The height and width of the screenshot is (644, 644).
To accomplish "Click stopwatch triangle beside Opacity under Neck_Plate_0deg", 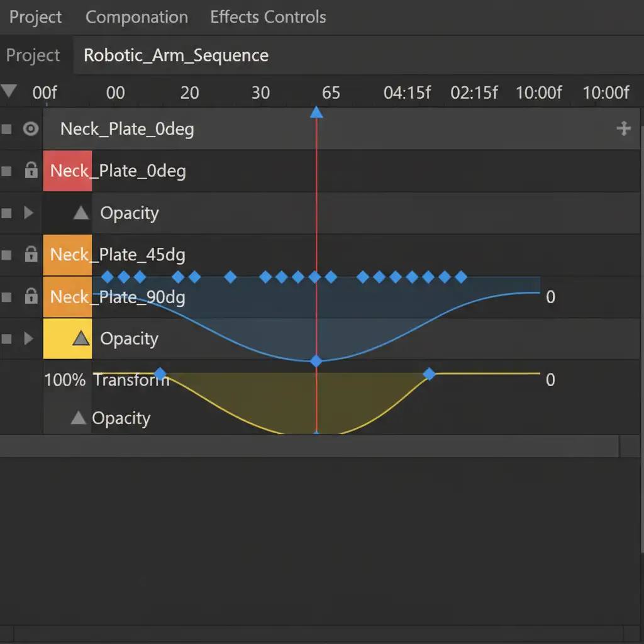I will coord(80,213).
